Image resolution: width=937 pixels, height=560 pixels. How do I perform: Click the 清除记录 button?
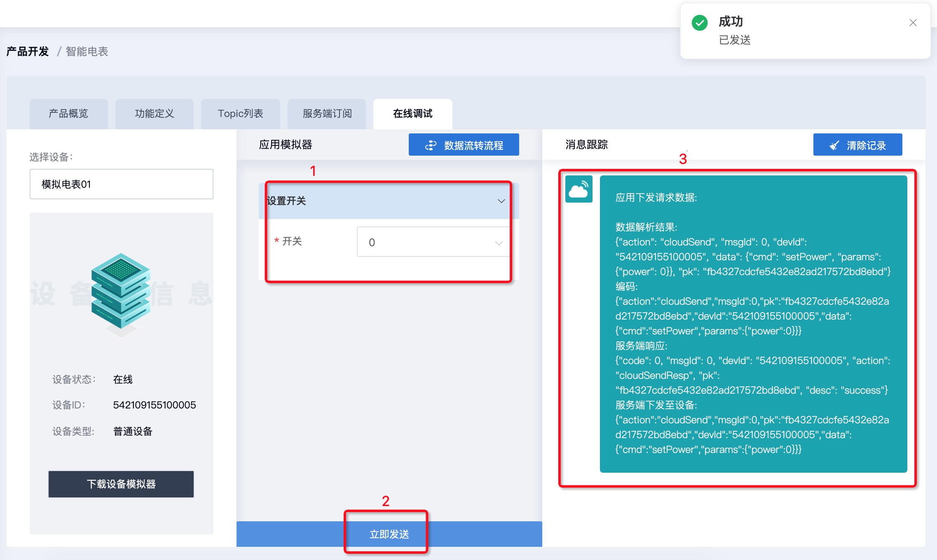857,145
